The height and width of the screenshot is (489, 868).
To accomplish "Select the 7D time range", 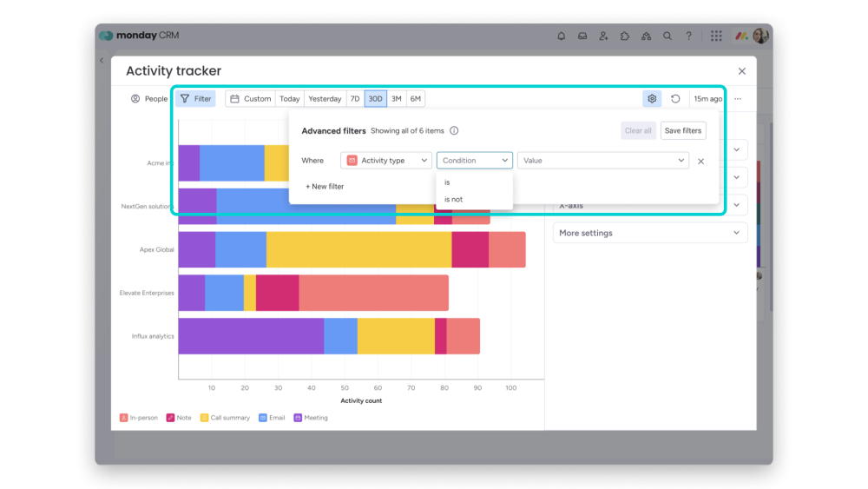I will tap(355, 98).
